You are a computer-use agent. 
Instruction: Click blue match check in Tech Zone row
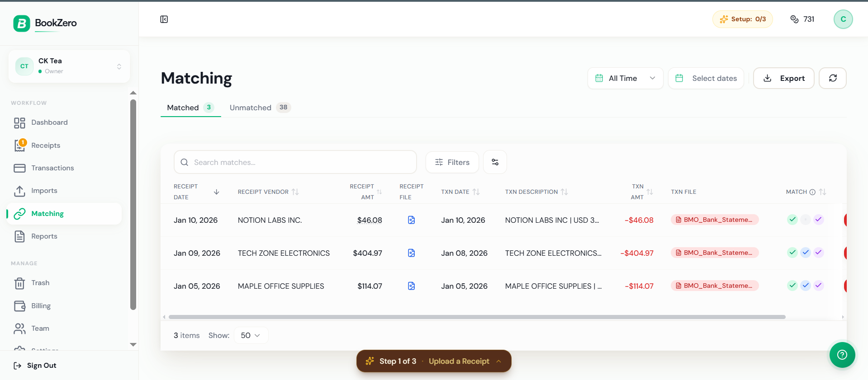805,253
